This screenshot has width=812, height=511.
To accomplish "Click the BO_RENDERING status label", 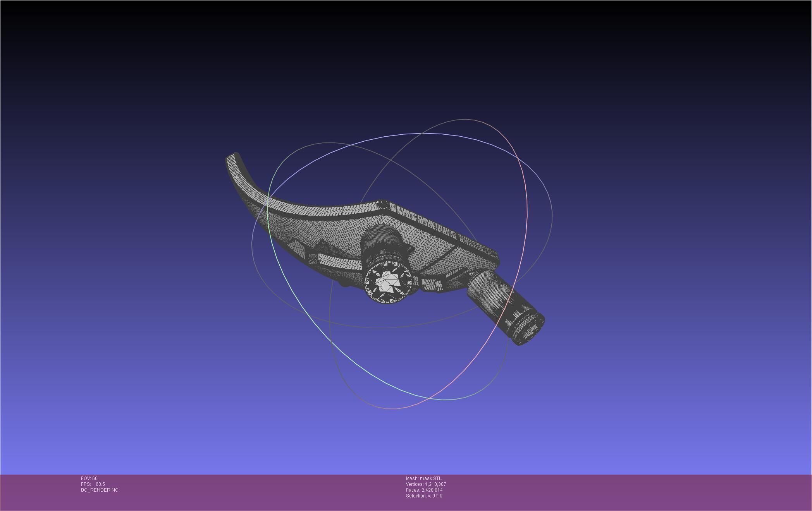I will [100, 490].
